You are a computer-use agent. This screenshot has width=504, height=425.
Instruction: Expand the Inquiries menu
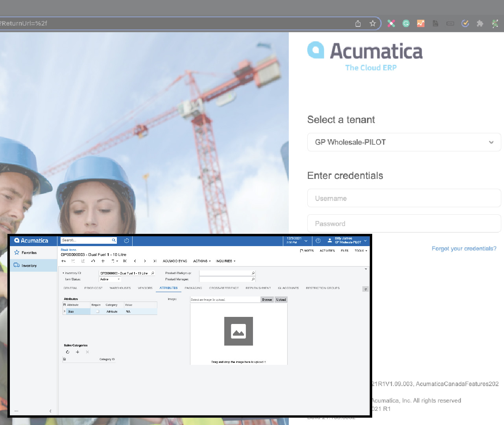point(226,261)
